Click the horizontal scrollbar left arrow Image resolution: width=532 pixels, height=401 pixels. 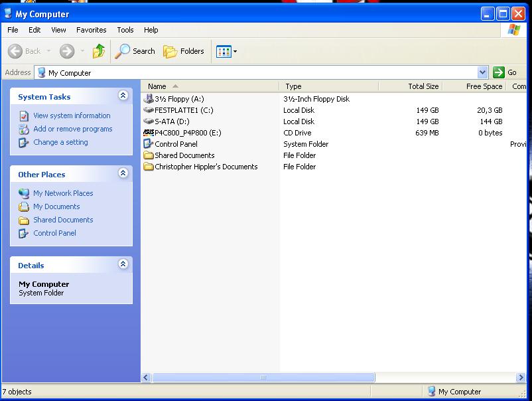click(146, 377)
